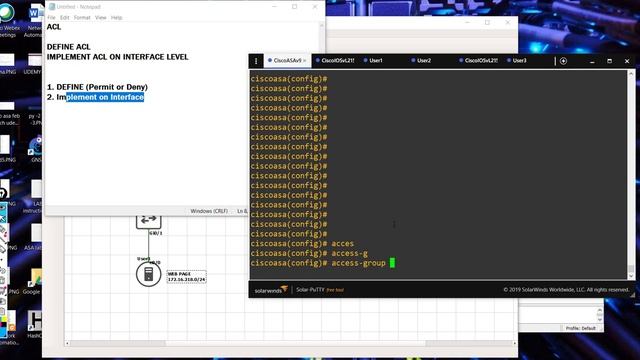
Task: Open the first CiscoIOSvL21 session tab
Action: tap(335, 60)
